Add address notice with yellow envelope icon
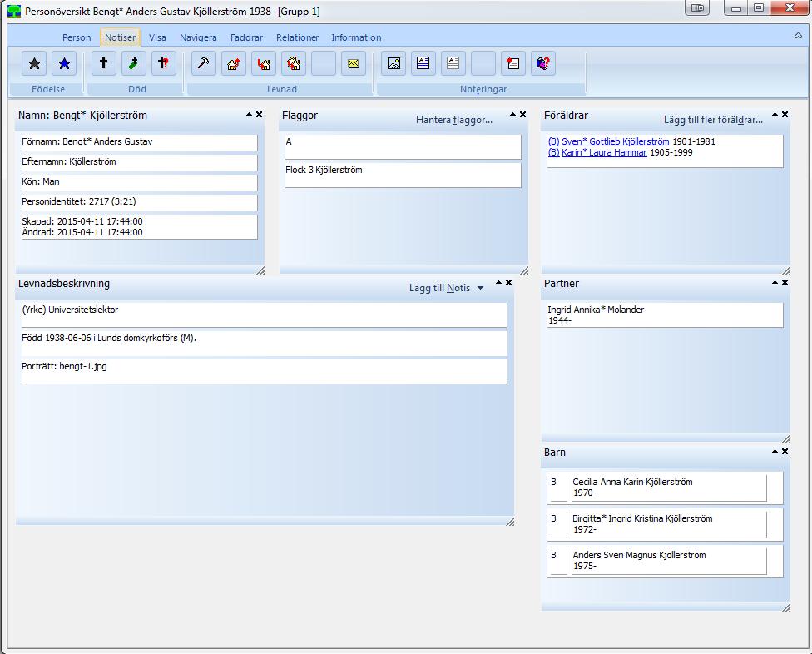 [x=354, y=64]
